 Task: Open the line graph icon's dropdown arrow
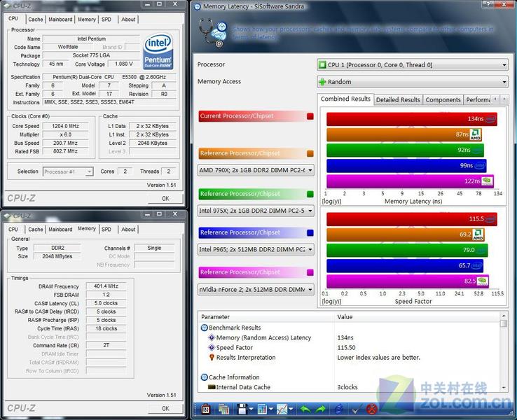(x=291, y=409)
